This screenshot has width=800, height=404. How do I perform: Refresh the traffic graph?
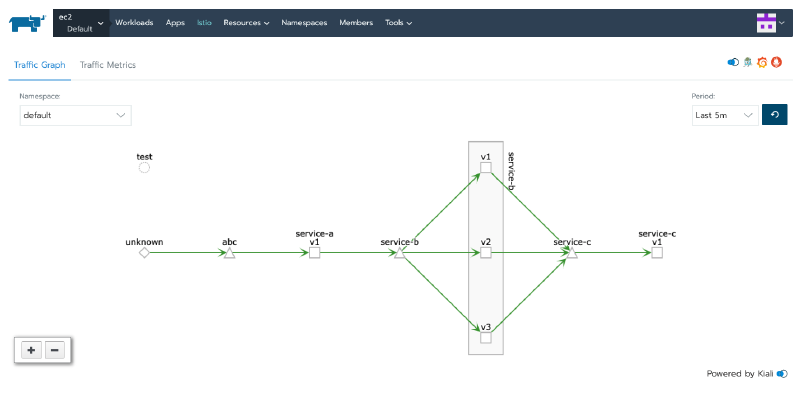pyautogui.click(x=774, y=115)
